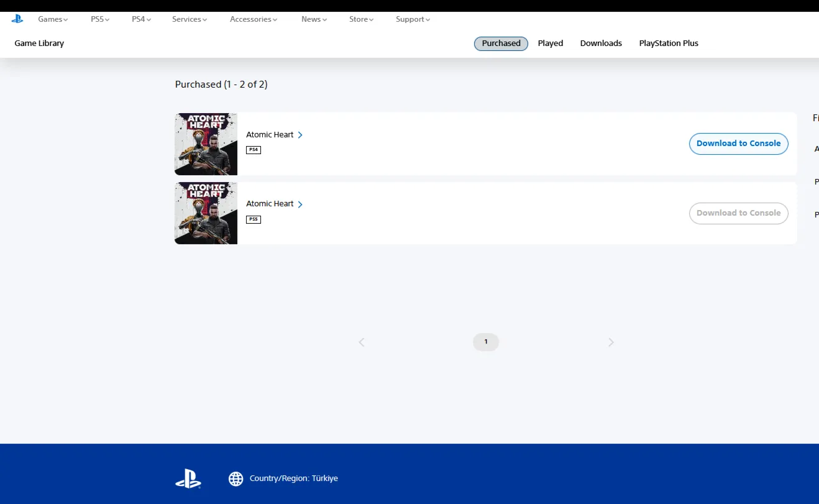Click the Atomic Heart PS5 cover thumbnail
The width and height of the screenshot is (819, 504).
pyautogui.click(x=206, y=213)
